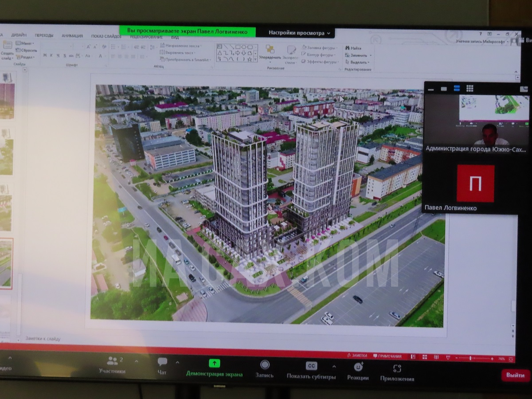Open the Transitions ribbon tab

44,35
